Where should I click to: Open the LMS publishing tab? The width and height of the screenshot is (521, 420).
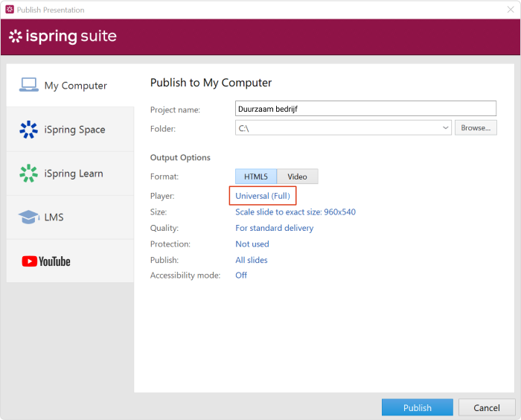[54, 217]
